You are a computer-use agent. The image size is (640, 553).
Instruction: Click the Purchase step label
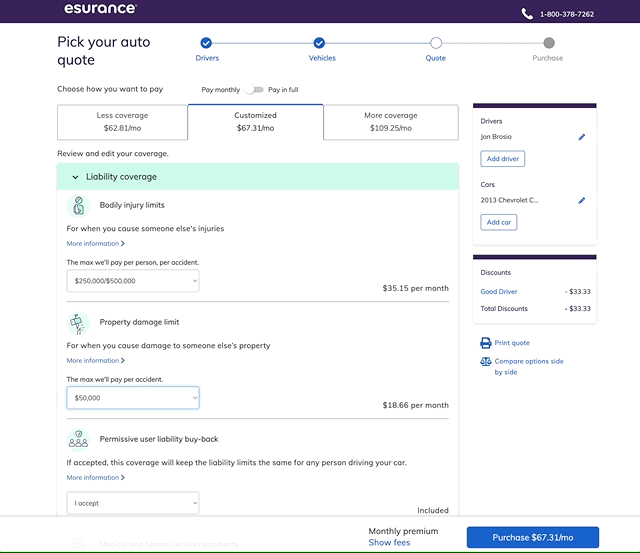[548, 58]
